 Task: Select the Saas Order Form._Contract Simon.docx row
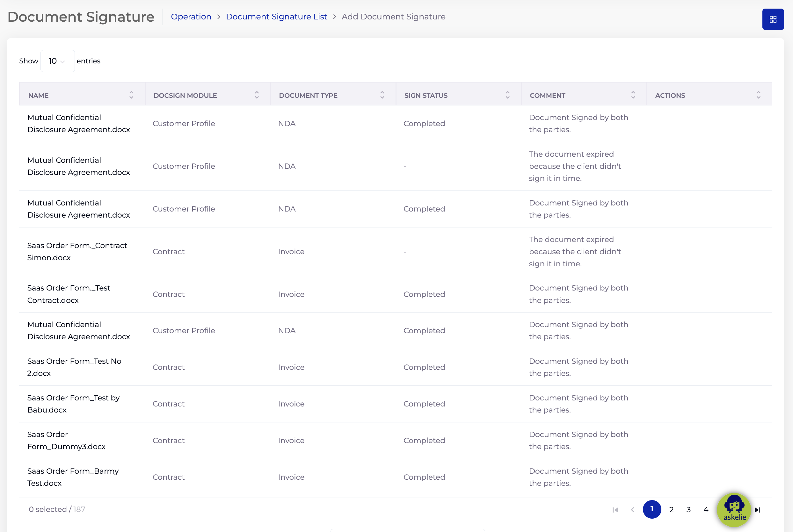click(x=396, y=252)
